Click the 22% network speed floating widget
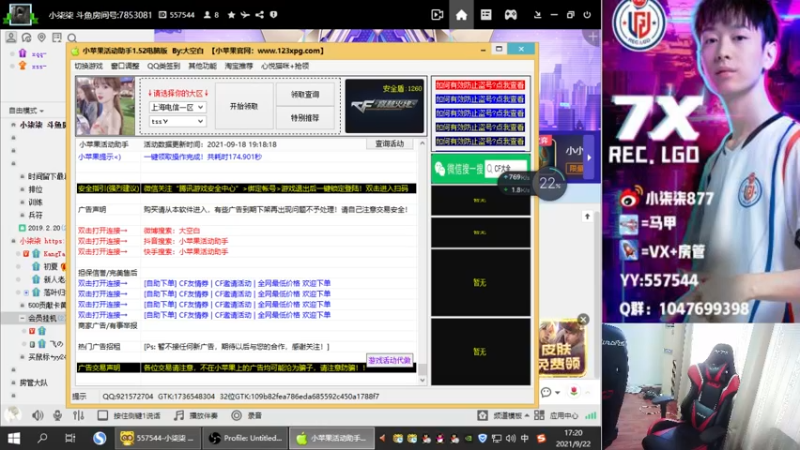The image size is (800, 450). coord(549,183)
